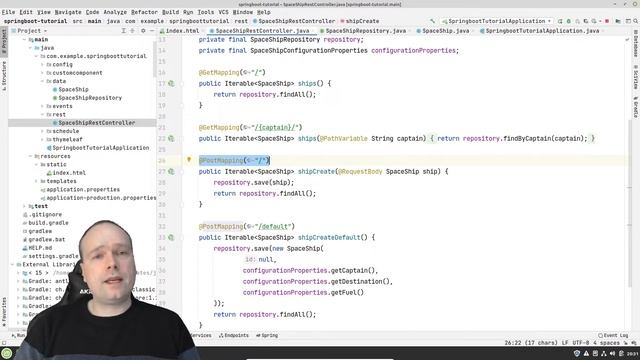Open the SpringbootTutorialApplication run configuration dropdown

[496, 21]
